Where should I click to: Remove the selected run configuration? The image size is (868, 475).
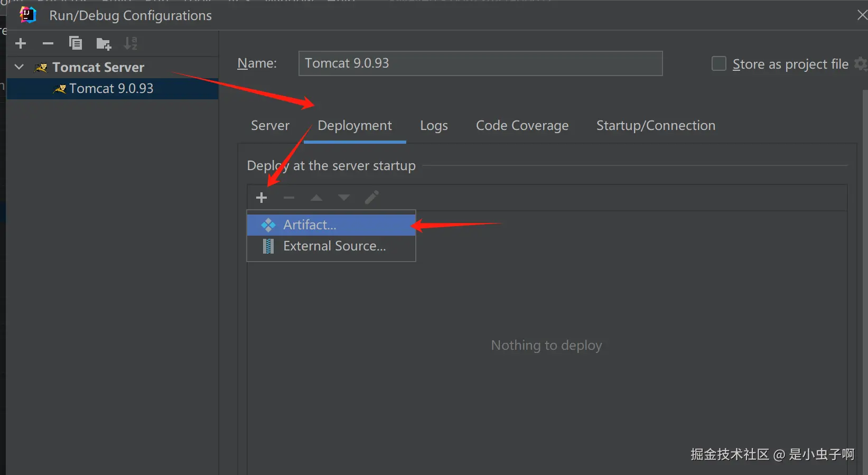point(48,43)
